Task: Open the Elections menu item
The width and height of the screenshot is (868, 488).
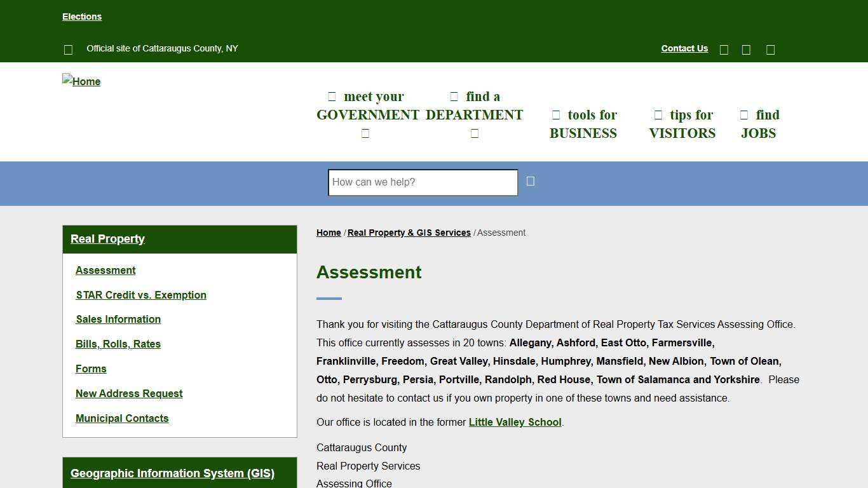Action: click(x=81, y=17)
